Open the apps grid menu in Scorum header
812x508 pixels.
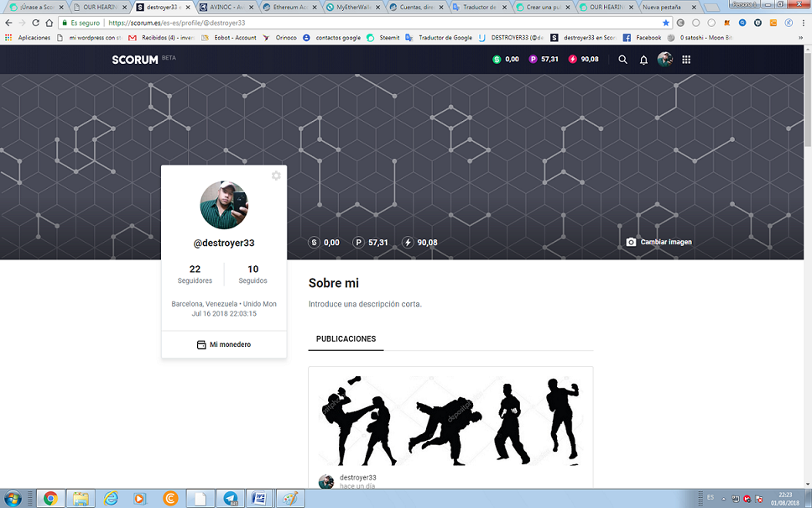(x=686, y=59)
